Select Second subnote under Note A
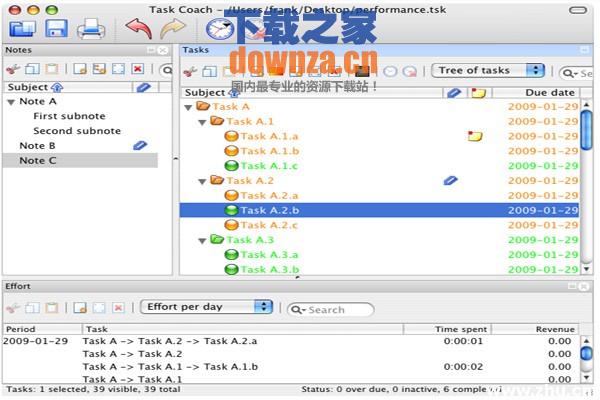This screenshot has width=600, height=400. point(77,131)
